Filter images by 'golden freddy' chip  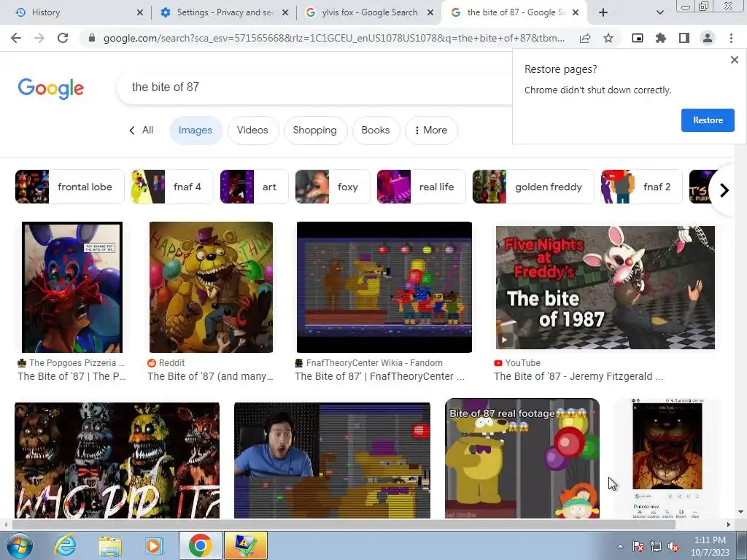tap(533, 187)
